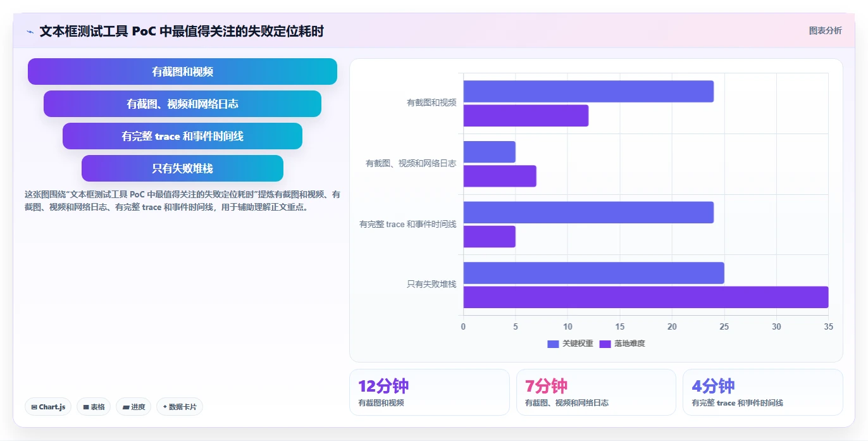868x441 pixels.
Task: Open the 4分钟 data card
Action: (x=763, y=392)
